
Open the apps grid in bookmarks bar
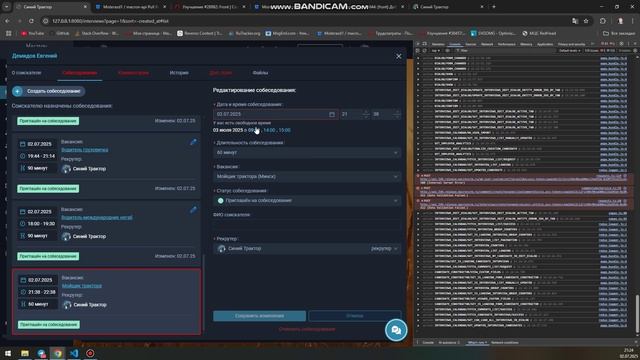click(x=8, y=33)
